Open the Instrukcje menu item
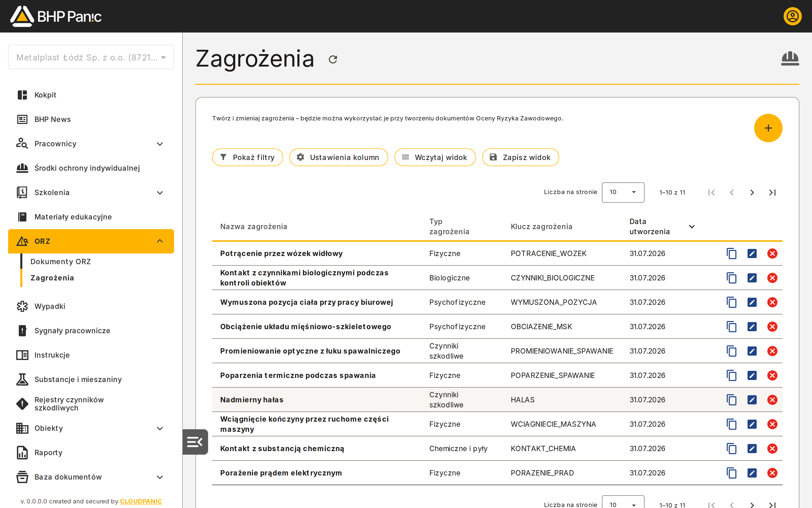Image resolution: width=812 pixels, height=508 pixels. click(x=91, y=355)
